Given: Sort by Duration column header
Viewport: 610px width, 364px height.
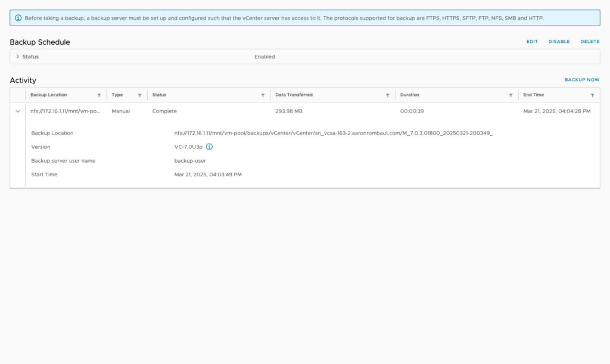Looking at the screenshot, I should (x=409, y=95).
